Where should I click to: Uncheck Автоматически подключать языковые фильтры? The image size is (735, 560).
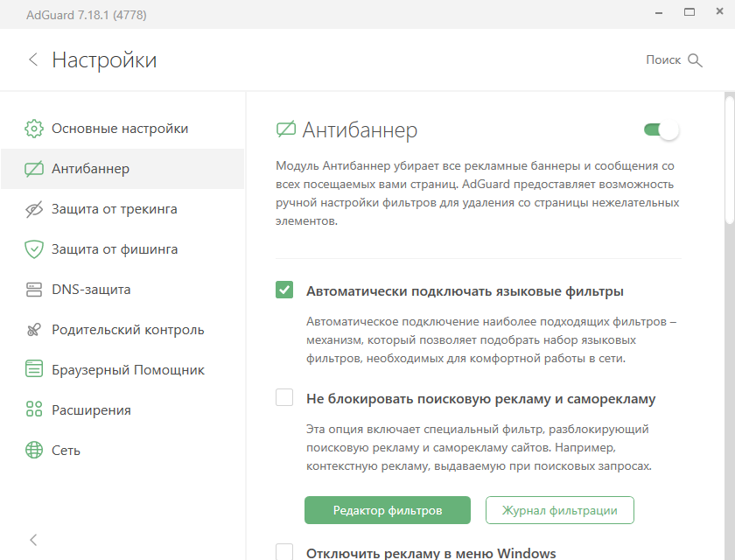[284, 290]
